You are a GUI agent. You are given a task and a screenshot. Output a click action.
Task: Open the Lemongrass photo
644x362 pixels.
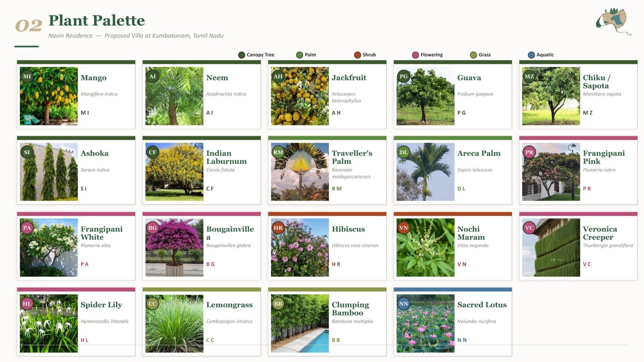pos(174,323)
